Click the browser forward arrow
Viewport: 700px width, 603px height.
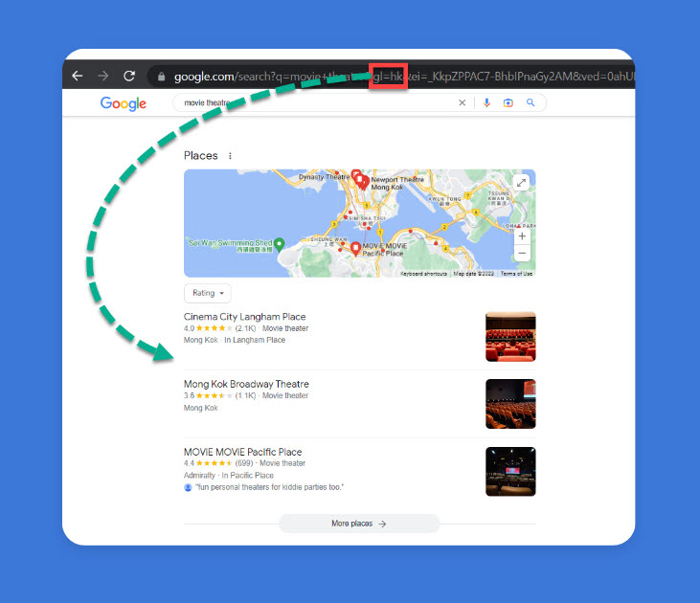pyautogui.click(x=103, y=76)
